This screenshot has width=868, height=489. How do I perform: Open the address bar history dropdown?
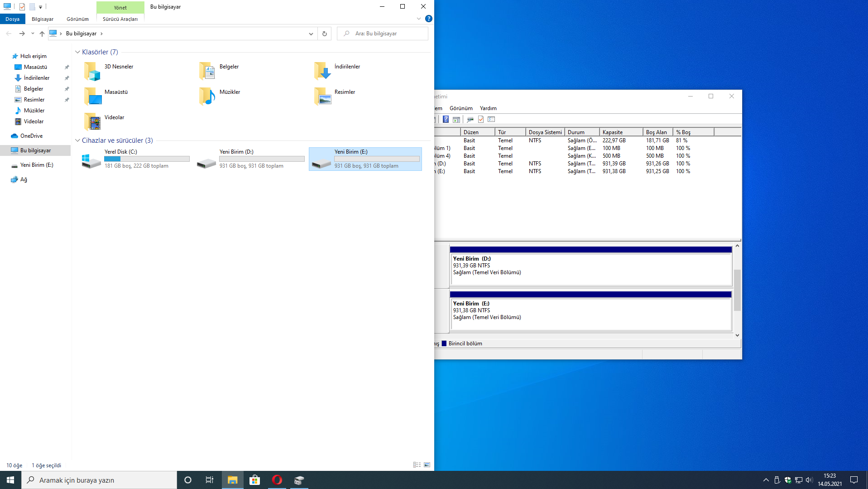click(311, 34)
